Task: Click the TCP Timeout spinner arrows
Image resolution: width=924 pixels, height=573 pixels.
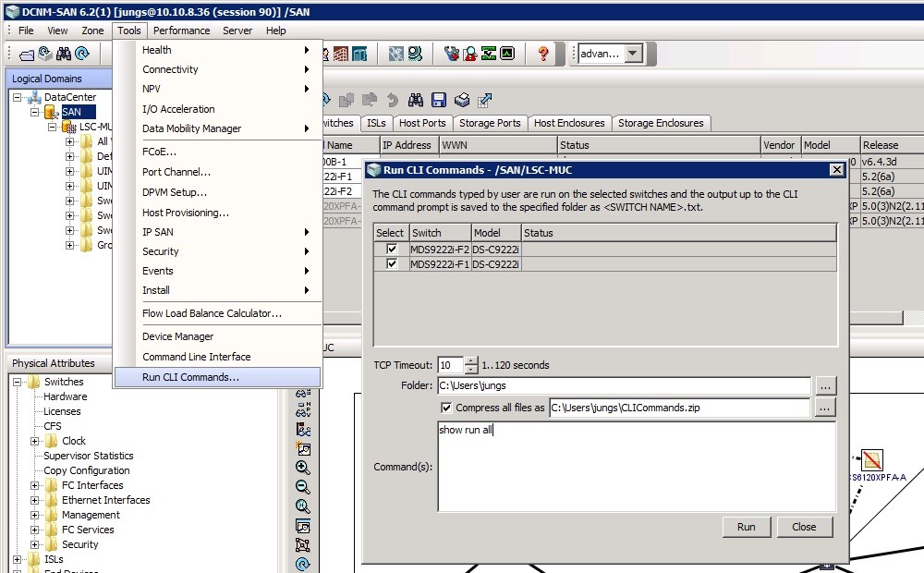Action: click(x=471, y=365)
